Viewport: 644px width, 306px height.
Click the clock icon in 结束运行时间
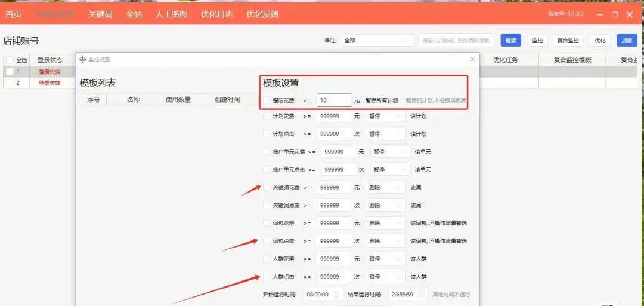tap(421, 295)
